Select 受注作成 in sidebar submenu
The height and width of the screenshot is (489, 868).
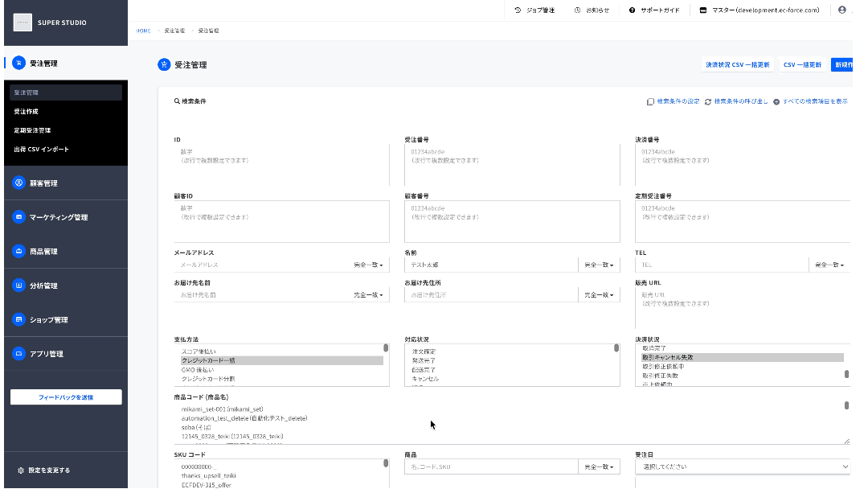click(x=26, y=111)
